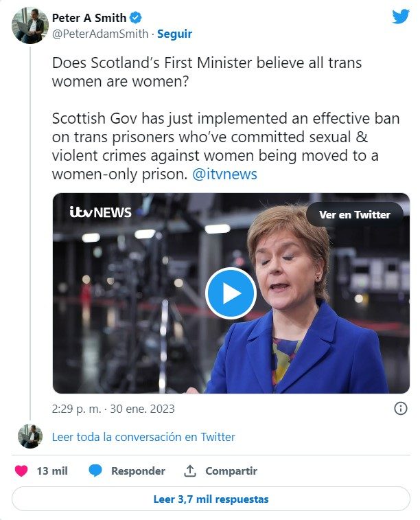Click the 'Peter A Smith' display name

pos(89,19)
